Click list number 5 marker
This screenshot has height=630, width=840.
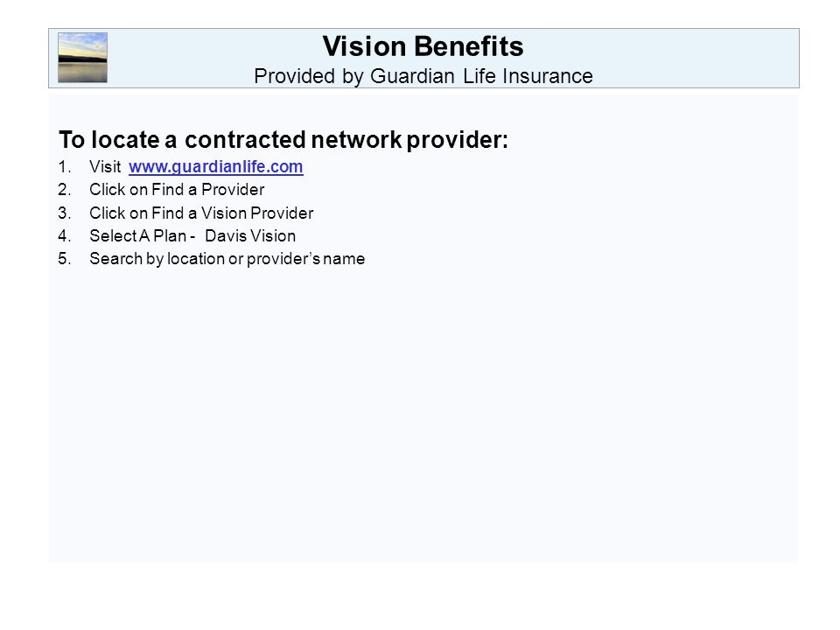(x=64, y=259)
